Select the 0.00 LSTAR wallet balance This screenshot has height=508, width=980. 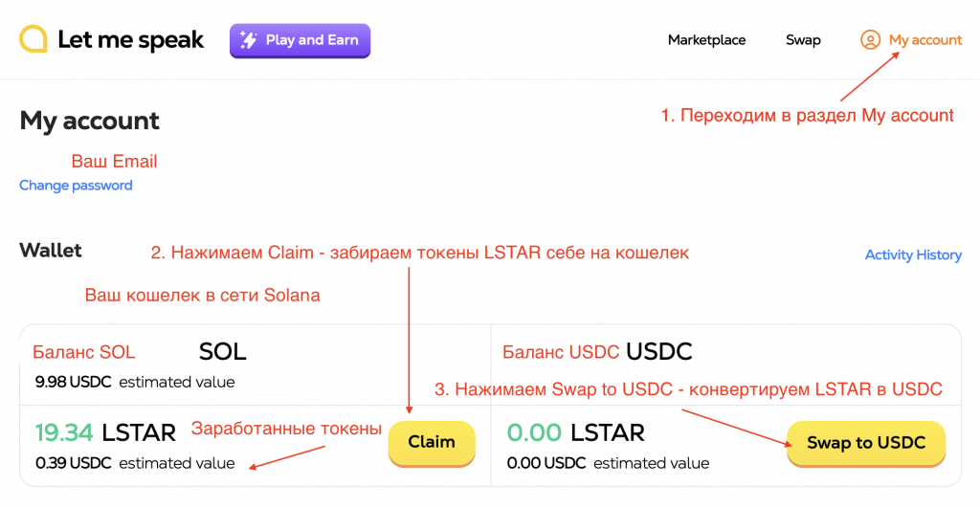coord(575,432)
